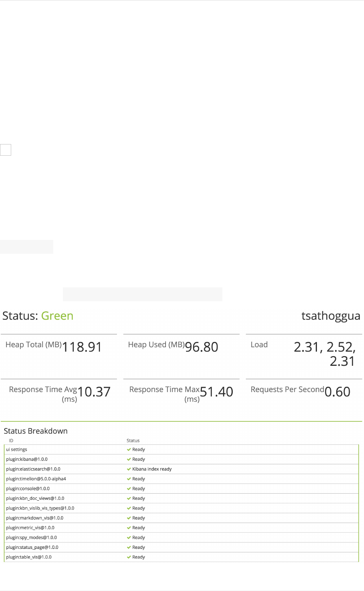Click the Status column header
Screen dimensions: 364x591
point(133,441)
